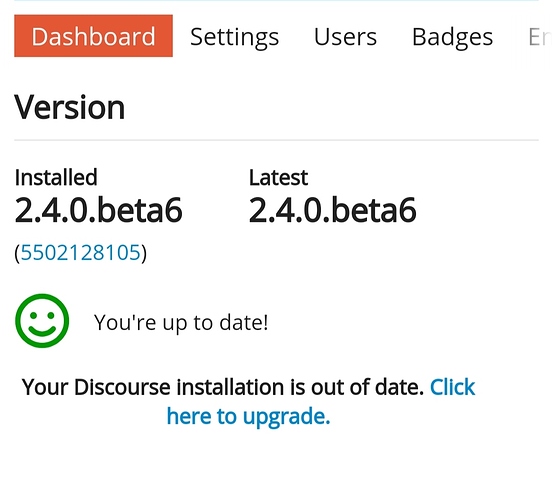The width and height of the screenshot is (552, 500).
Task: Click the divider line under Version
Action: 276,140
